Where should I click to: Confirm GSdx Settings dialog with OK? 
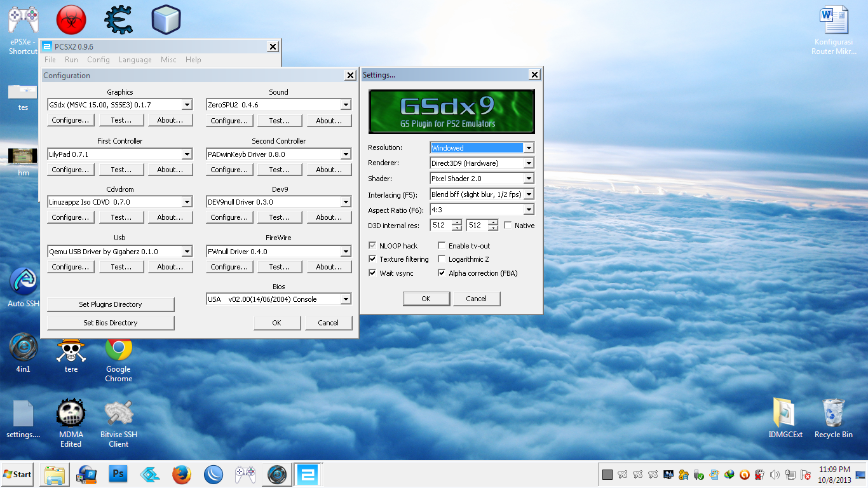[426, 299]
